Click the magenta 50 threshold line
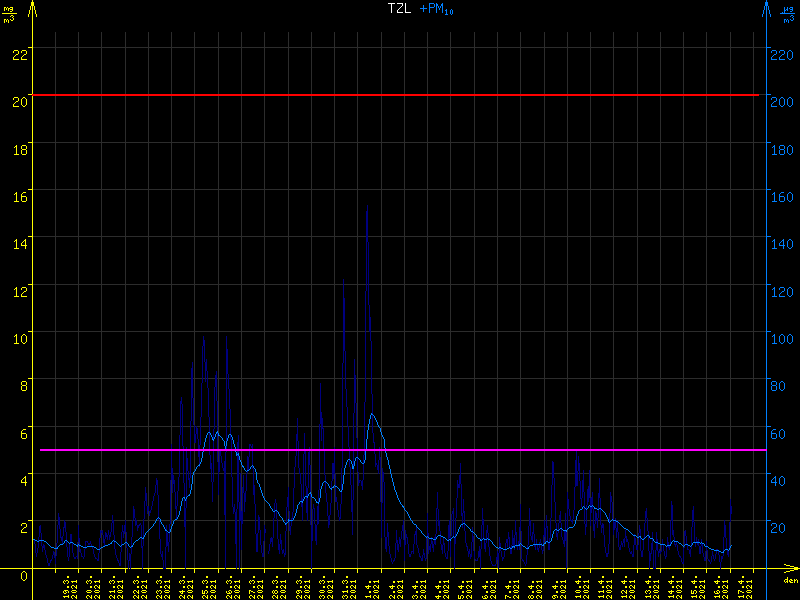 click(400, 450)
